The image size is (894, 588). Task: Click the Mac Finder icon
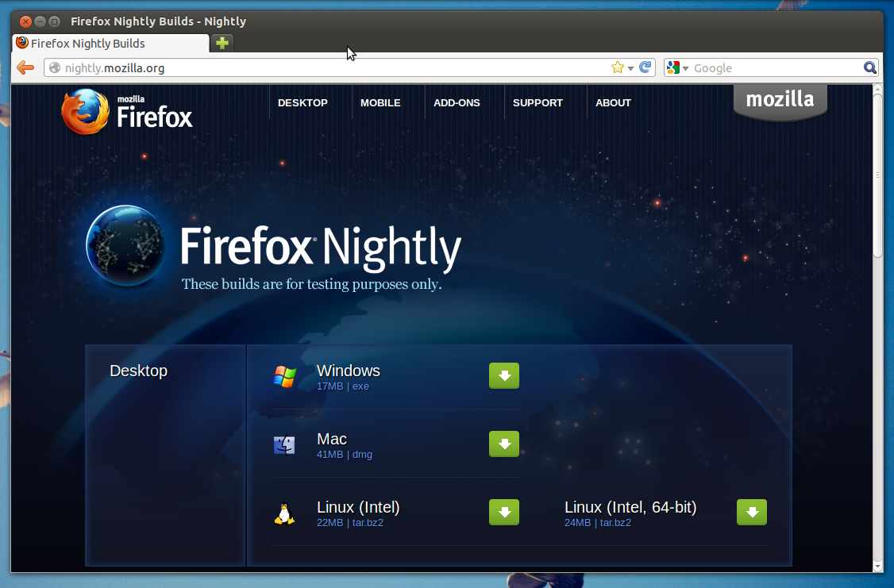(x=284, y=445)
